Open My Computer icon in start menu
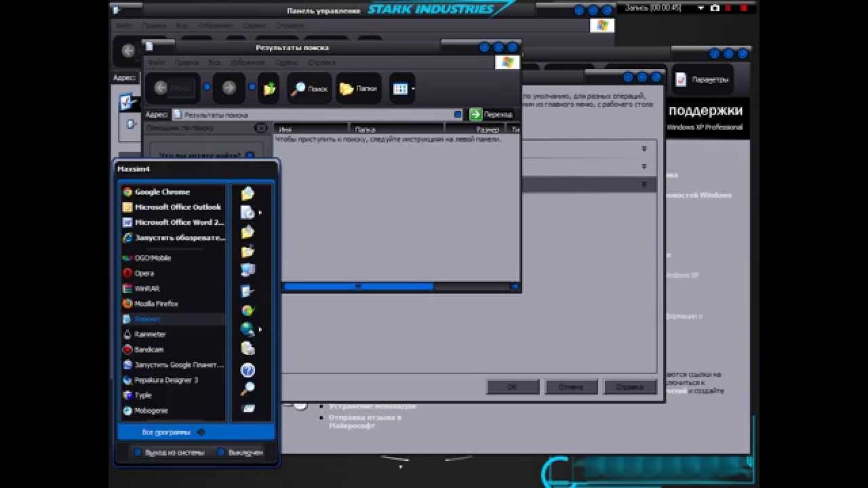The width and height of the screenshot is (868, 488). pyautogui.click(x=248, y=270)
